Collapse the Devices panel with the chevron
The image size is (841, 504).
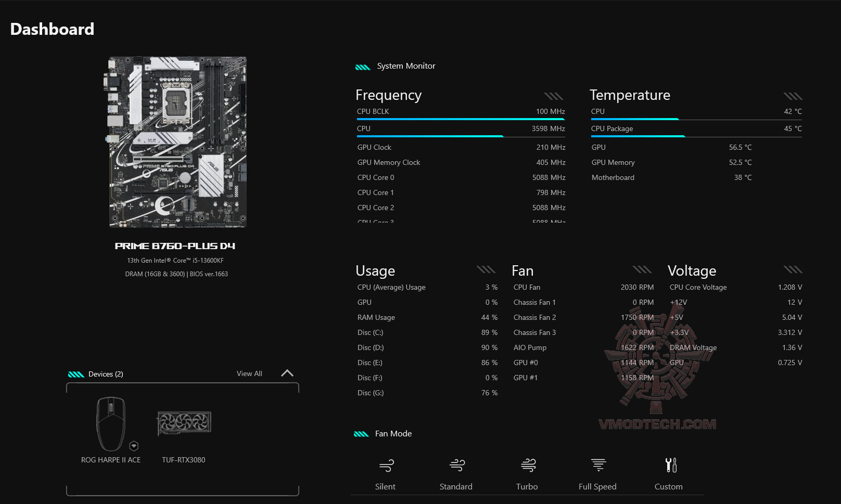point(287,373)
